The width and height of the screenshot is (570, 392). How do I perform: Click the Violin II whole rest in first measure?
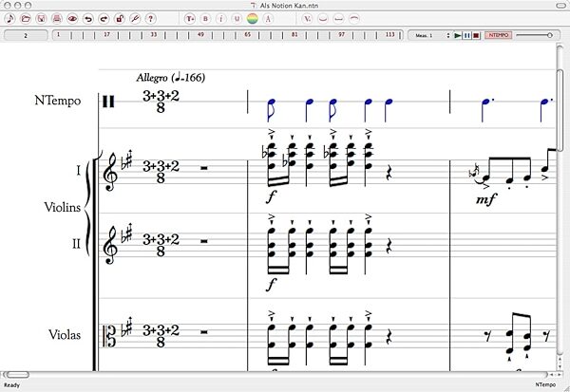coord(204,241)
